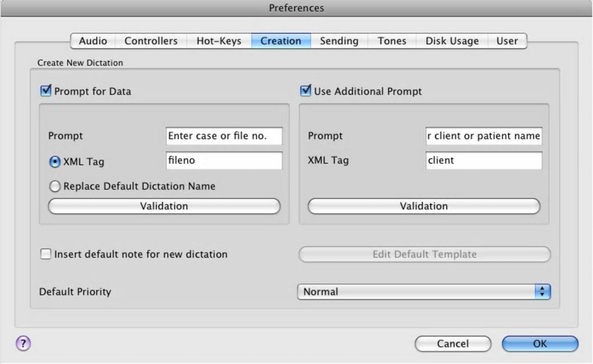Switch to the Tones tab

[392, 41]
